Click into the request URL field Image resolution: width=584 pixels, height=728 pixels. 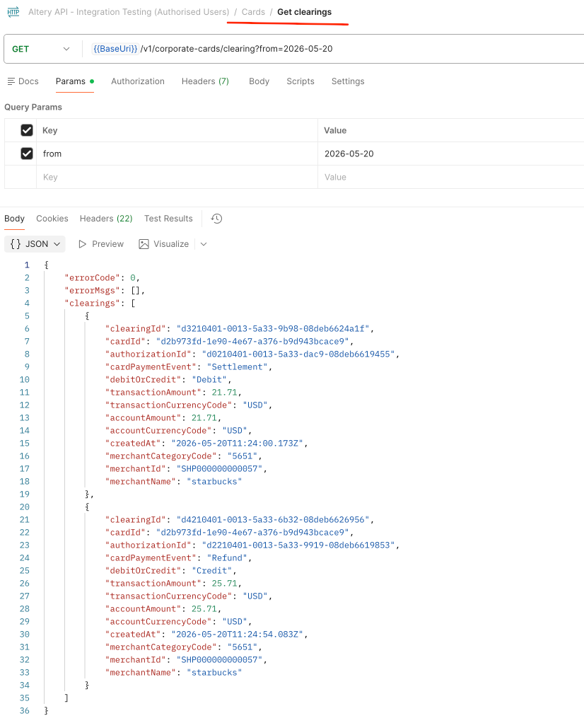tap(332, 49)
